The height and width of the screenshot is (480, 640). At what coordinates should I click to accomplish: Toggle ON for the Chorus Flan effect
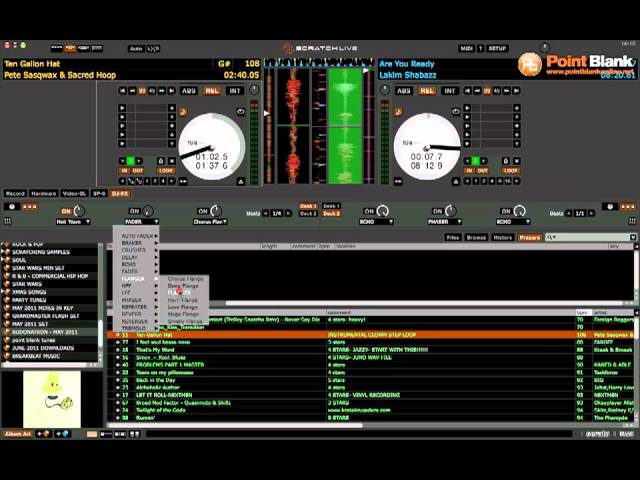tap(203, 211)
